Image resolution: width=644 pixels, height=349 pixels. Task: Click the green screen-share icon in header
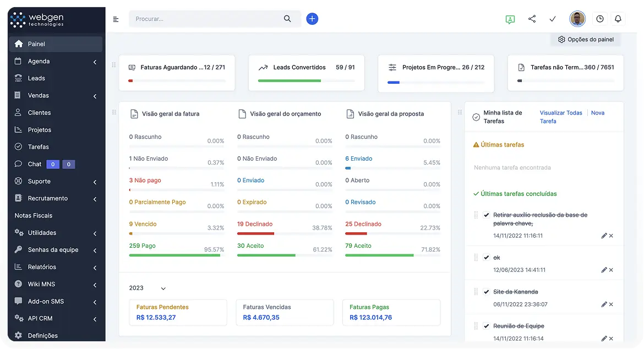click(510, 19)
